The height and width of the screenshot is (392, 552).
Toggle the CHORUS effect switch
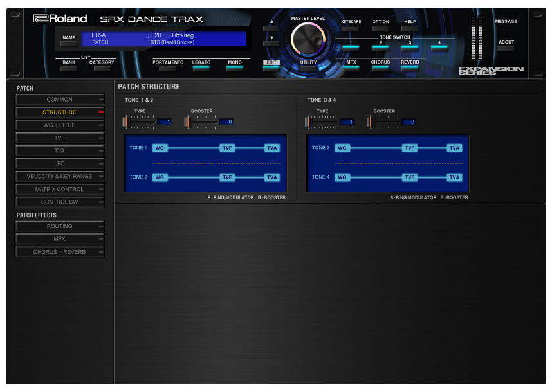(380, 68)
